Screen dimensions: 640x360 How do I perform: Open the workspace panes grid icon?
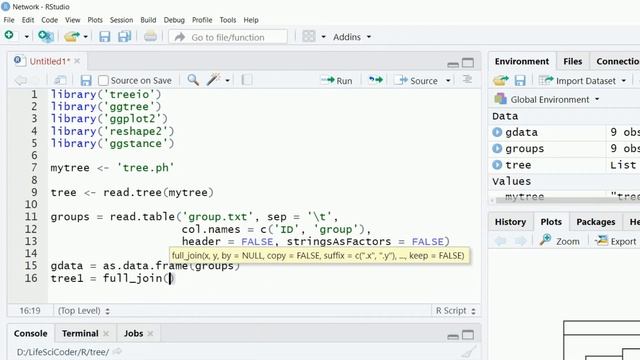click(309, 37)
